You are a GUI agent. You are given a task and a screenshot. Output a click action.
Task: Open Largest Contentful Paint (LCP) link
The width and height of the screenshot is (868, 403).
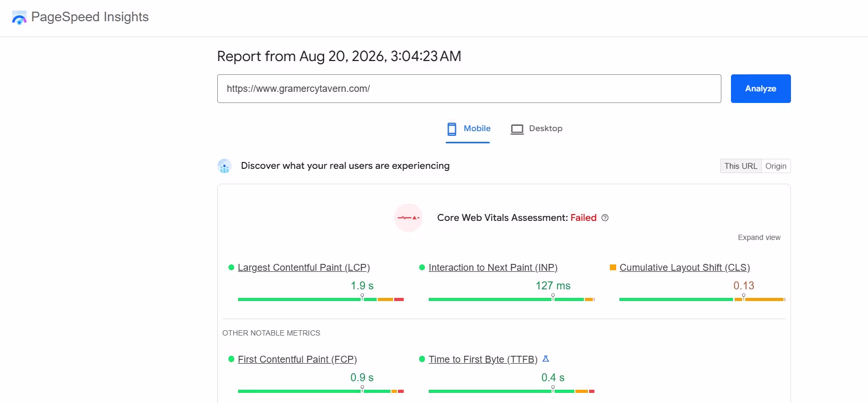(304, 268)
